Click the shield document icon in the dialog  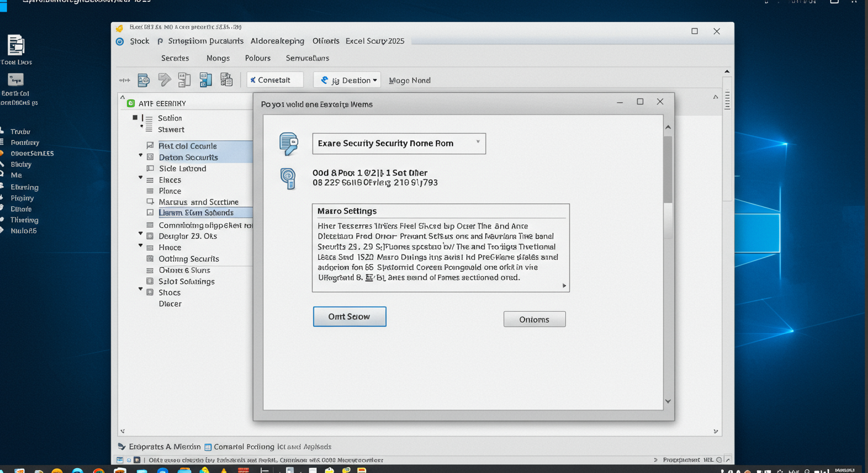[x=289, y=144]
